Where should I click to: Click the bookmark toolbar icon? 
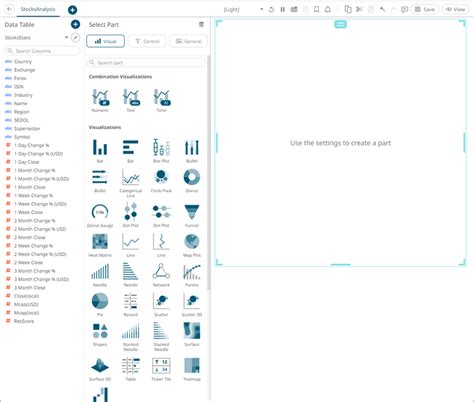(316, 9)
